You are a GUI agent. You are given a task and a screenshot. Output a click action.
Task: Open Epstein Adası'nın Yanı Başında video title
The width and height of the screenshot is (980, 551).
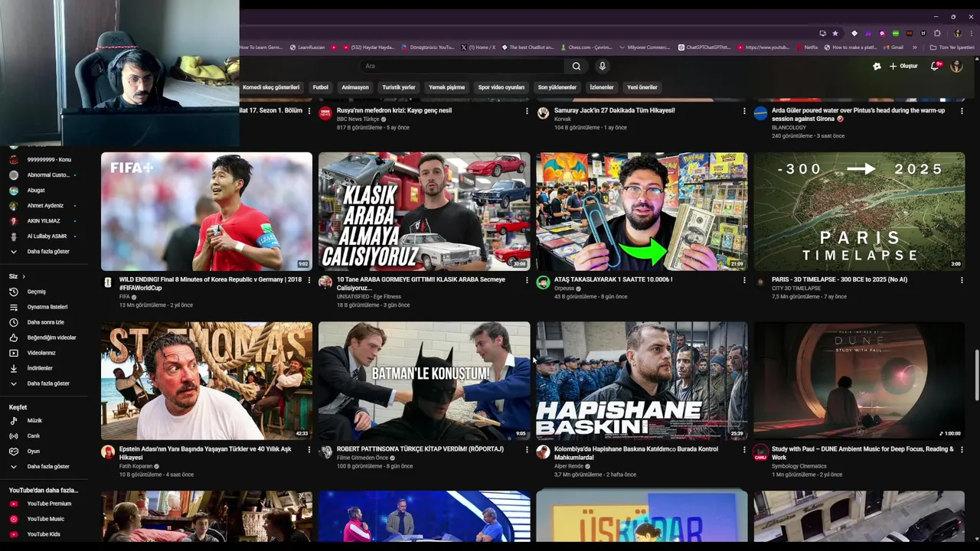(205, 453)
